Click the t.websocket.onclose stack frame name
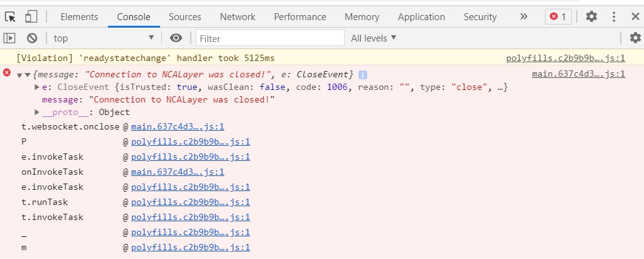644x259 pixels. pos(70,126)
